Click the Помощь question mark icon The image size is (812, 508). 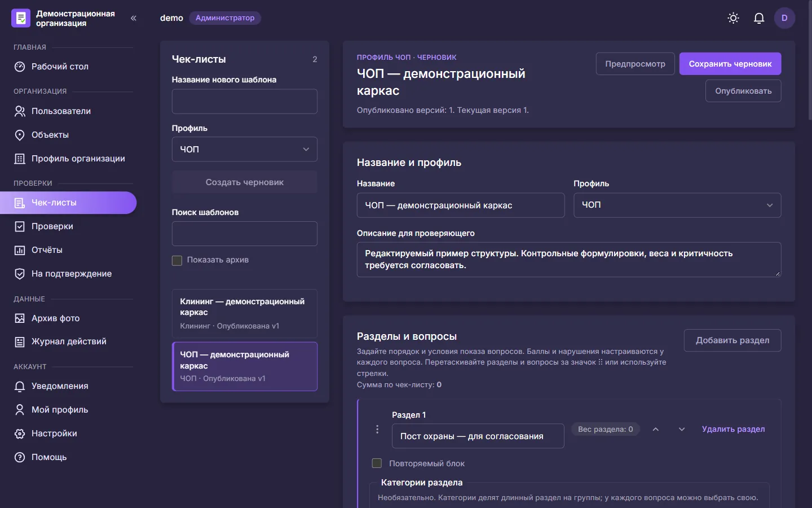[20, 457]
